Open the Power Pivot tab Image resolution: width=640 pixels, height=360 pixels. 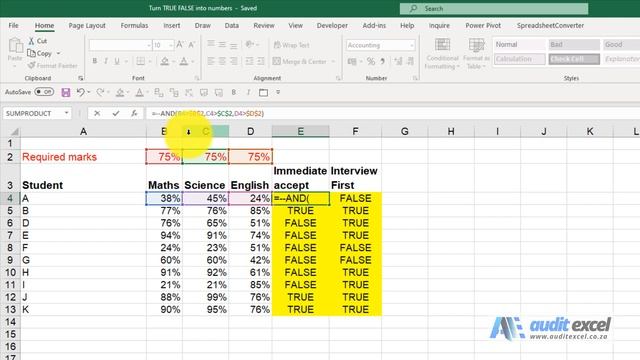coord(483,25)
